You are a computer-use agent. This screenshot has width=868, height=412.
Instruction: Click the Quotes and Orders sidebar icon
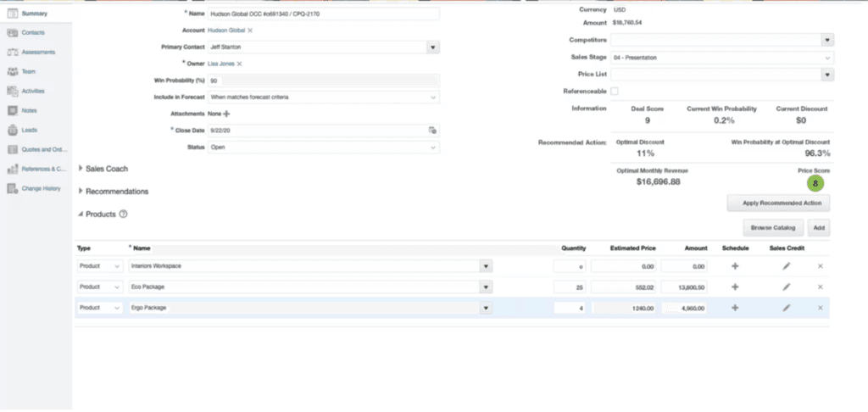[13, 149]
